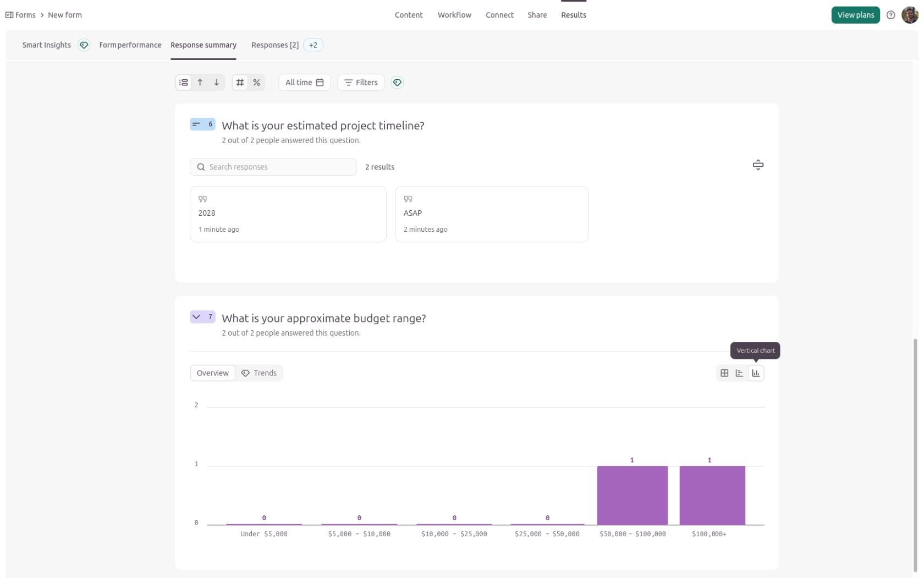Click the $100,000+ bar in chart

(x=712, y=495)
